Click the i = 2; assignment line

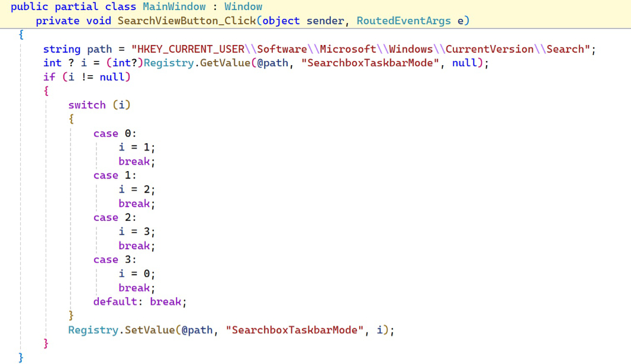tap(137, 190)
